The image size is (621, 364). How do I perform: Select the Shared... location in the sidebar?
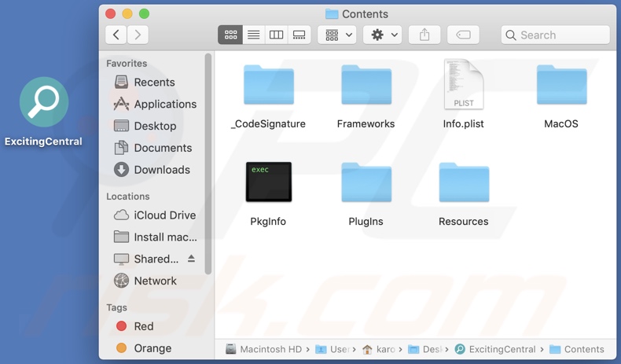pyautogui.click(x=146, y=259)
